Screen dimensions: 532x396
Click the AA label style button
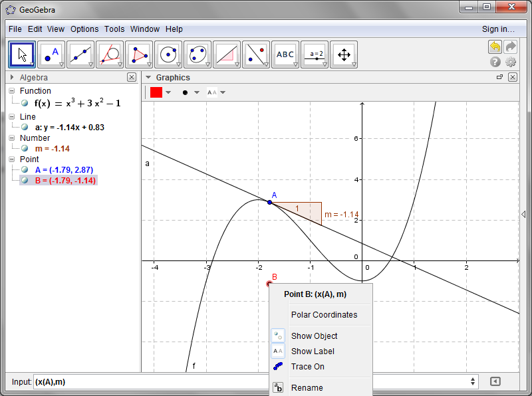pyautogui.click(x=212, y=92)
